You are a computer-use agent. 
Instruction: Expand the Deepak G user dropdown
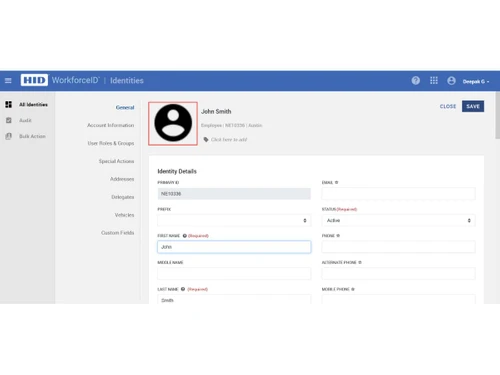pos(476,81)
